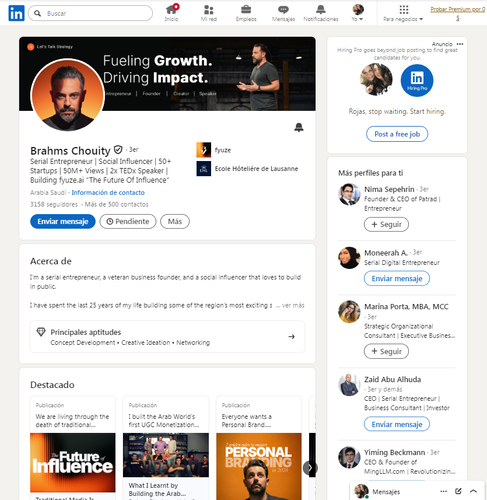Click the Buscar search field
The image size is (487, 500).
click(90, 13)
